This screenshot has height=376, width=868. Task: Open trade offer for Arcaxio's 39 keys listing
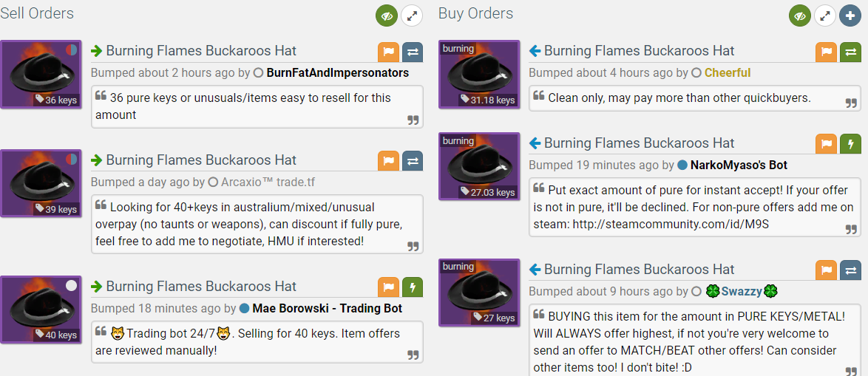tap(413, 161)
